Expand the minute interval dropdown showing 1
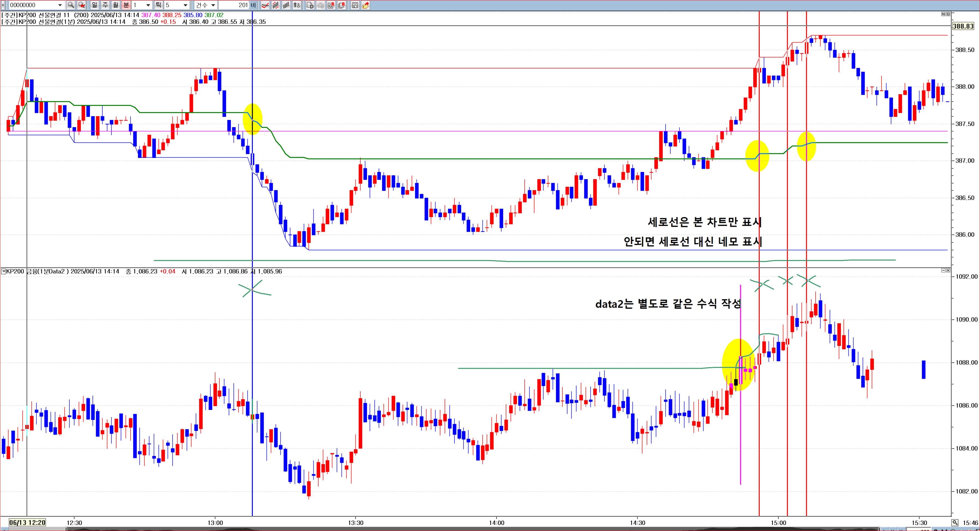Image resolution: width=980 pixels, height=531 pixels. tap(148, 5)
